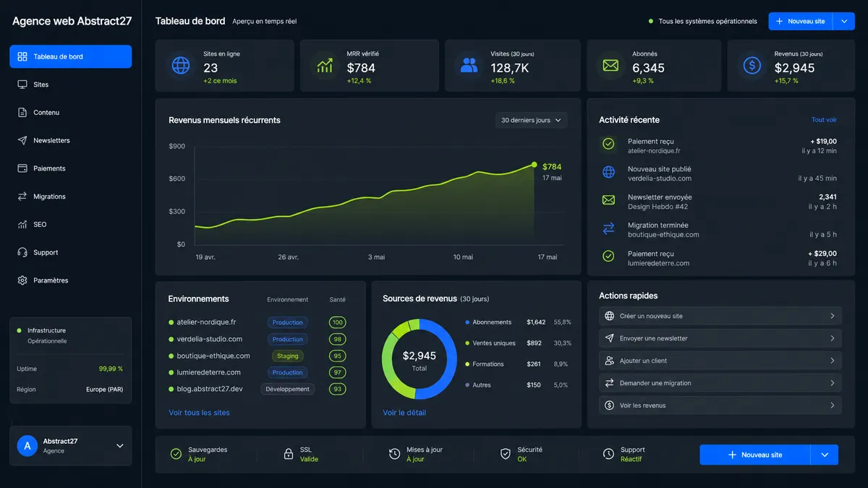
Task: Click the Uptime 99,99 % value
Action: tap(111, 369)
